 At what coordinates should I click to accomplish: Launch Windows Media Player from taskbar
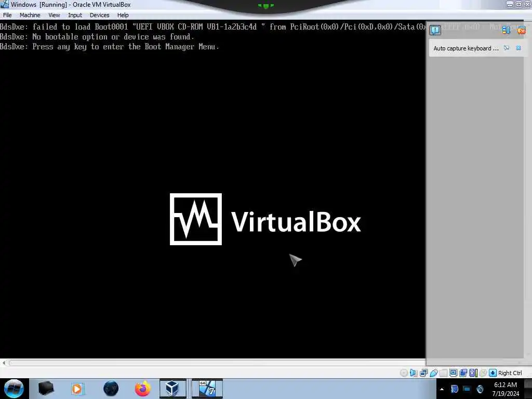tap(77, 389)
